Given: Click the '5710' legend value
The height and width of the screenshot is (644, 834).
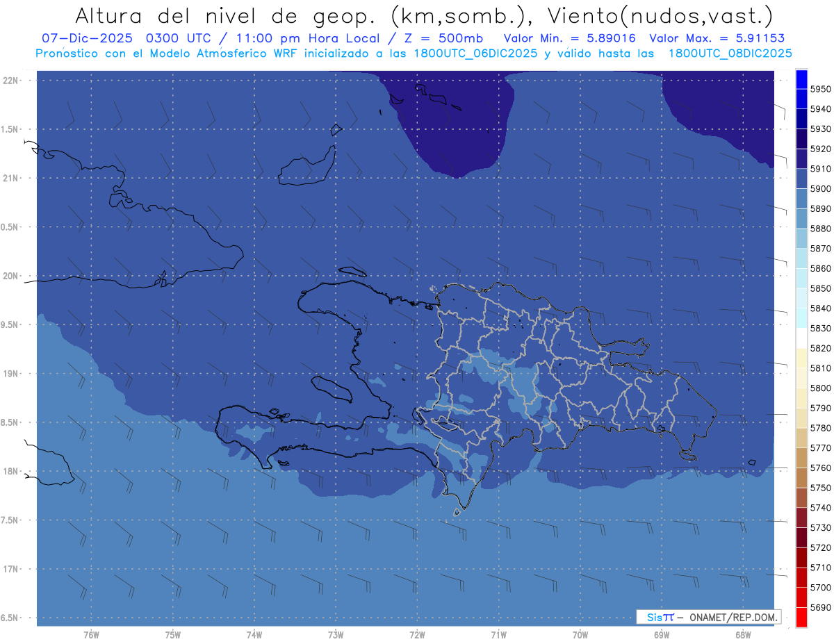Looking at the screenshot, I should 820,568.
